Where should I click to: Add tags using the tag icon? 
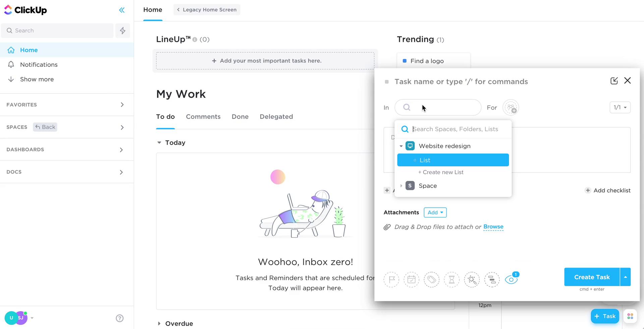(432, 279)
